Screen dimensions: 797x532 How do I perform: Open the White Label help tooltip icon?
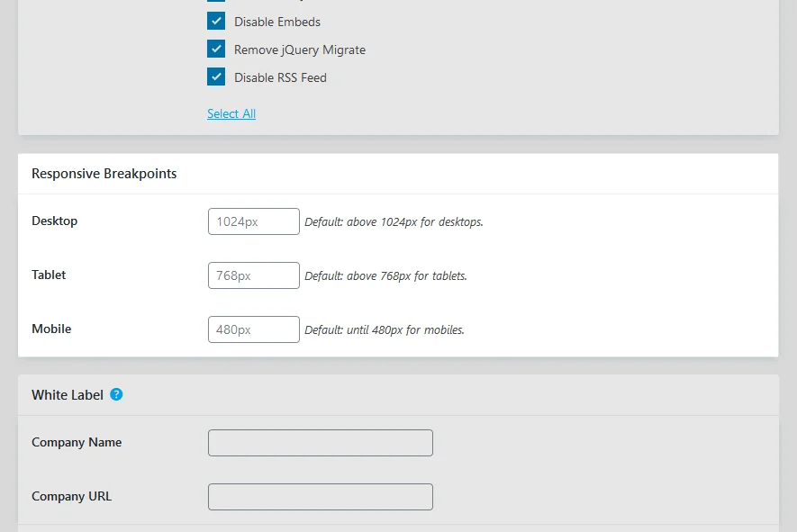click(x=116, y=394)
